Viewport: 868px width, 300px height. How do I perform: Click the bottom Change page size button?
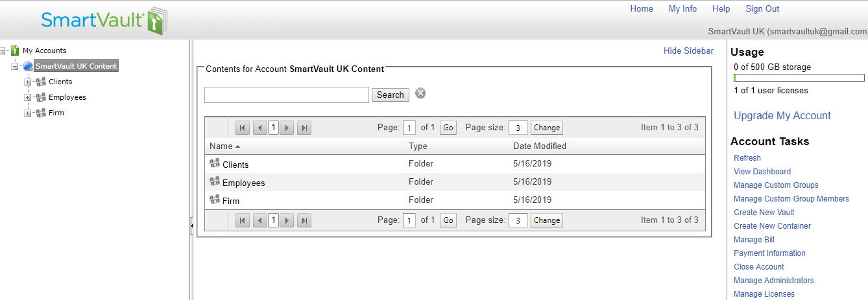click(x=547, y=220)
